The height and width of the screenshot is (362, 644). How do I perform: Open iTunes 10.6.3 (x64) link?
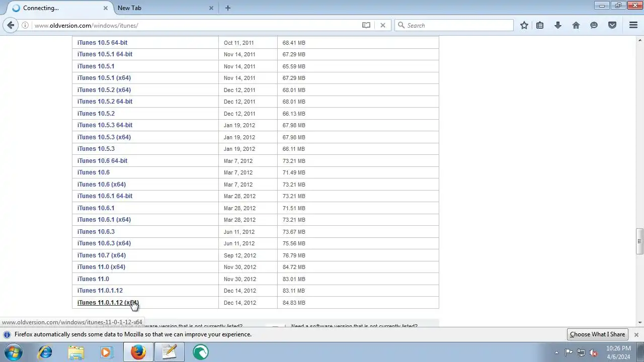[x=104, y=243]
